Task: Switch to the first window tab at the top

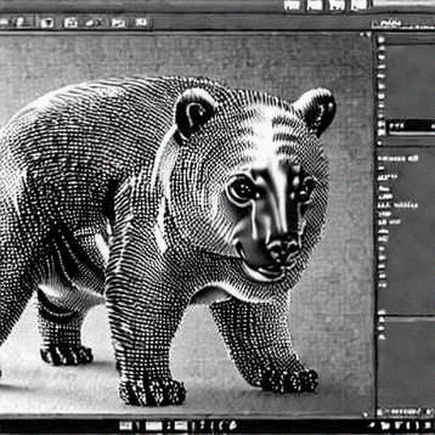Action: pos(292,5)
